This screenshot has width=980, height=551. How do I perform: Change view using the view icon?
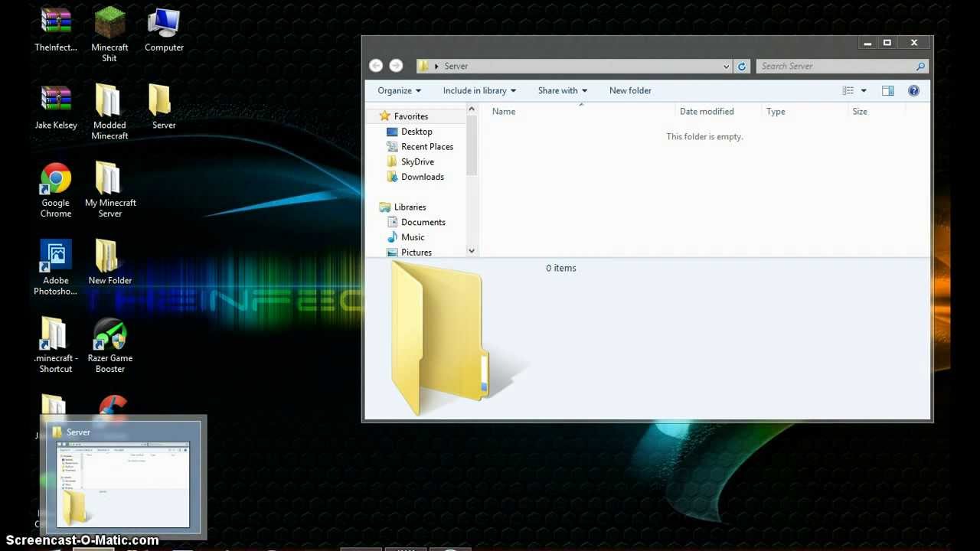(x=848, y=90)
